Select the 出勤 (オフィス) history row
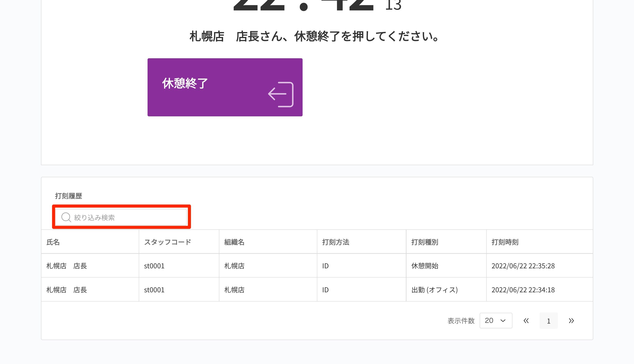634x364 pixels. 434,289
